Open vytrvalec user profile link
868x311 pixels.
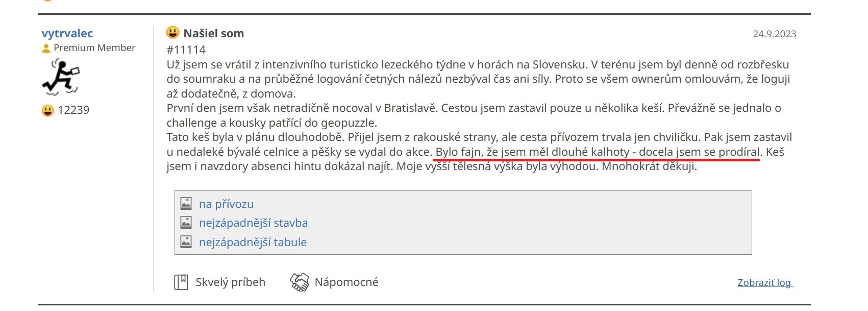pos(67,34)
